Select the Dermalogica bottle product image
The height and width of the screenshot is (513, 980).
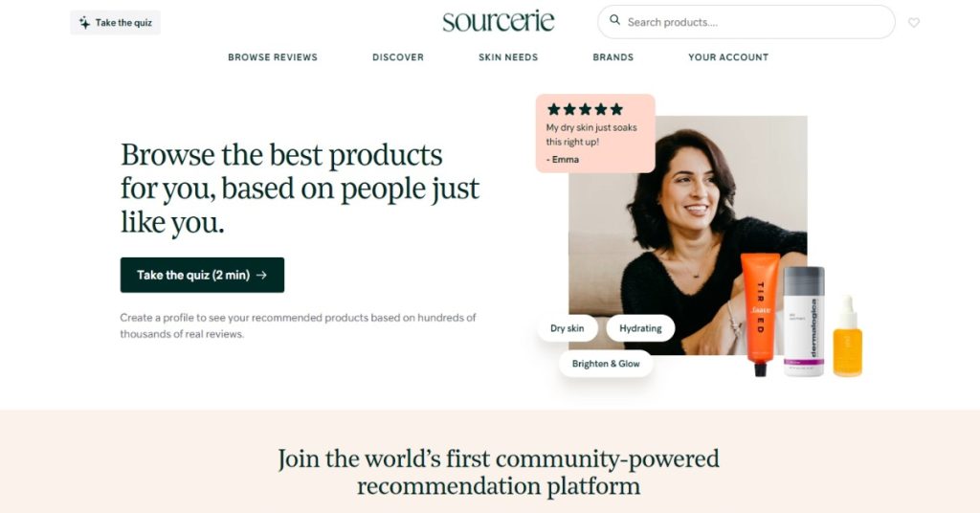click(x=804, y=322)
